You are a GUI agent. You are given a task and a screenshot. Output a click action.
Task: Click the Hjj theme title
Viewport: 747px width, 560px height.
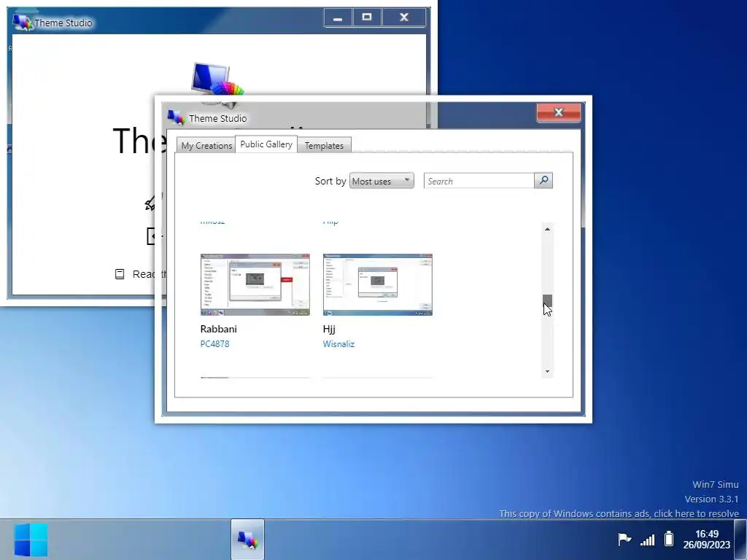point(329,329)
